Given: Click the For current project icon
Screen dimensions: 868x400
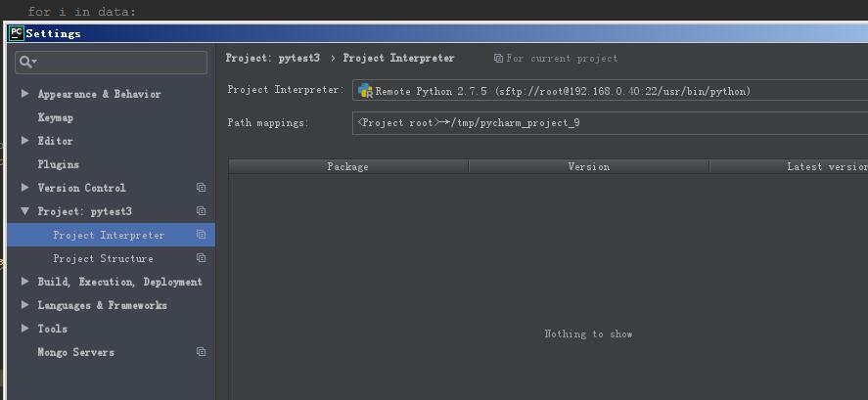Looking at the screenshot, I should pyautogui.click(x=498, y=58).
